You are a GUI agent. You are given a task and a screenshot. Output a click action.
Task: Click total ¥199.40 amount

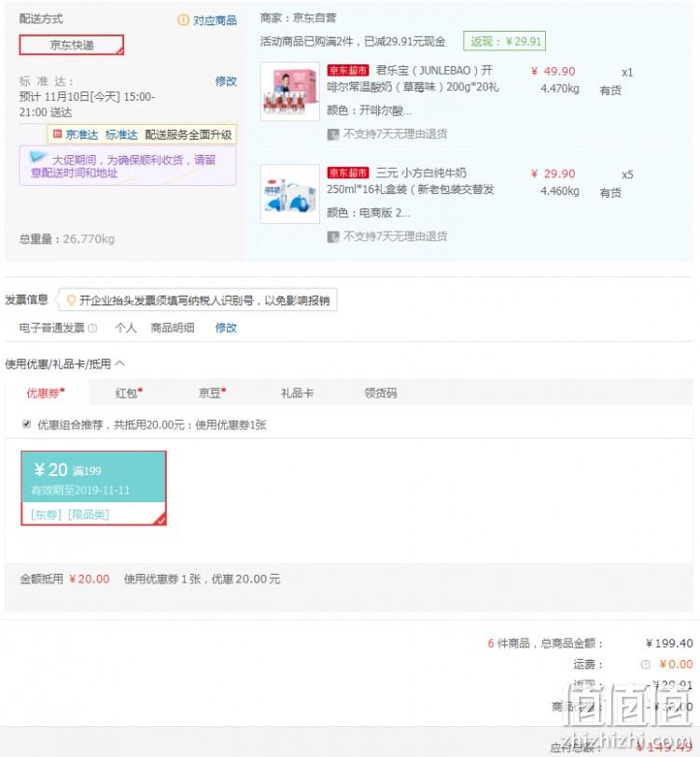tap(669, 643)
